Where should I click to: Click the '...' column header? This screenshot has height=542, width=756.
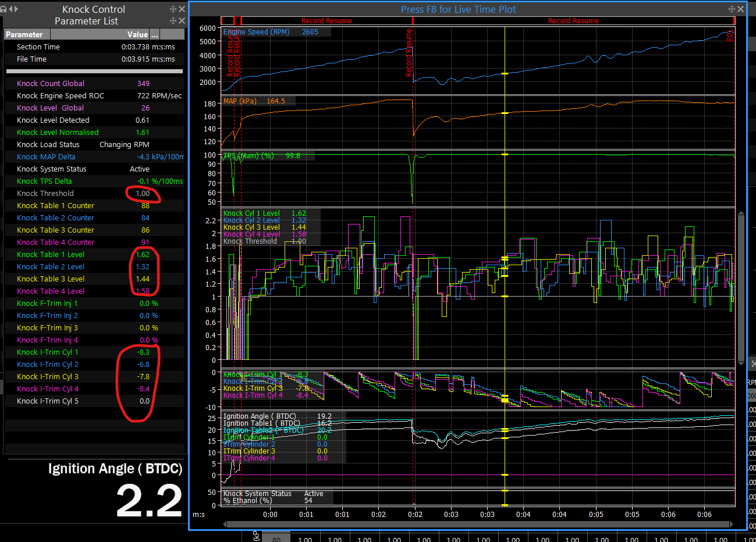coord(155,34)
